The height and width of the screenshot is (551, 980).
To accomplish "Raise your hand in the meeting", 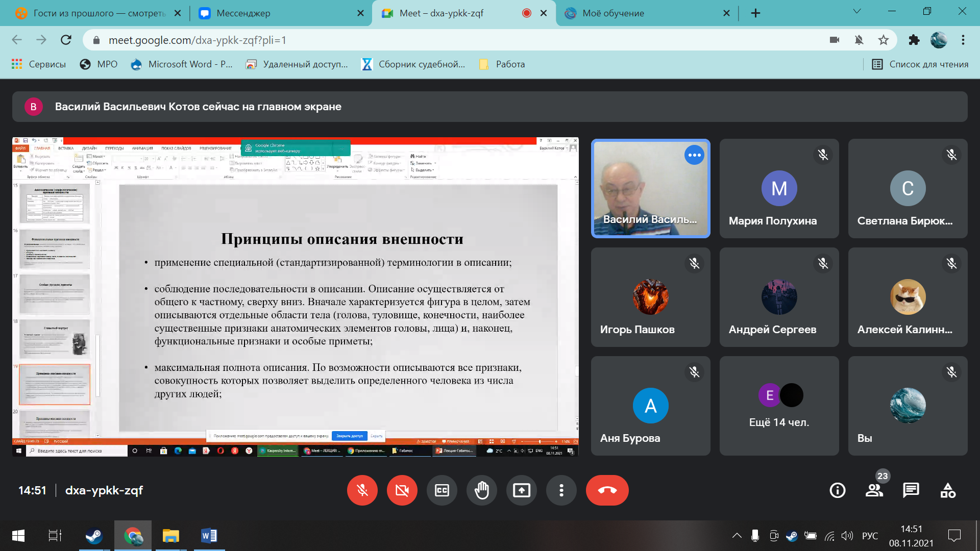I will pos(482,490).
